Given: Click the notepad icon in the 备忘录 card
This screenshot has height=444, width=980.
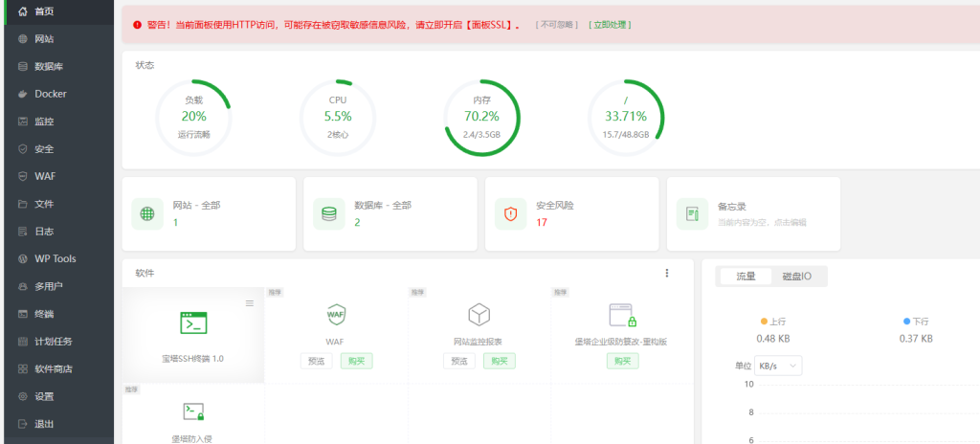Looking at the screenshot, I should (x=693, y=214).
